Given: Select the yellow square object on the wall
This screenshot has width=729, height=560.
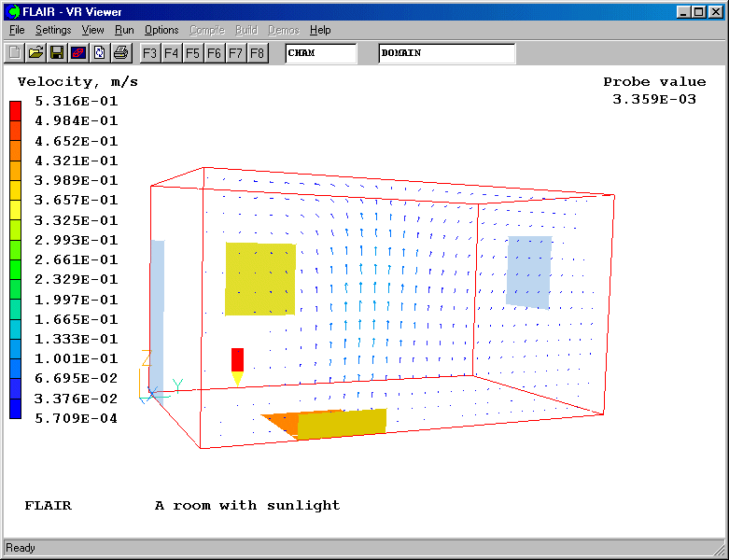Looking at the screenshot, I should (260, 279).
